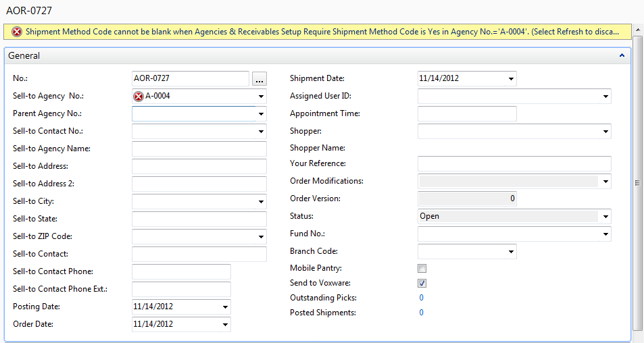Click the Sell-to Agency Name input field
Image resolution: width=644 pixels, height=343 pixels.
(x=199, y=149)
